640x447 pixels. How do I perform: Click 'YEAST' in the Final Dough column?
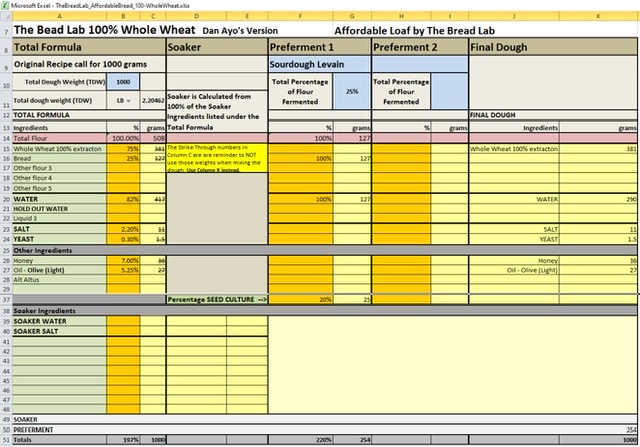click(x=514, y=239)
